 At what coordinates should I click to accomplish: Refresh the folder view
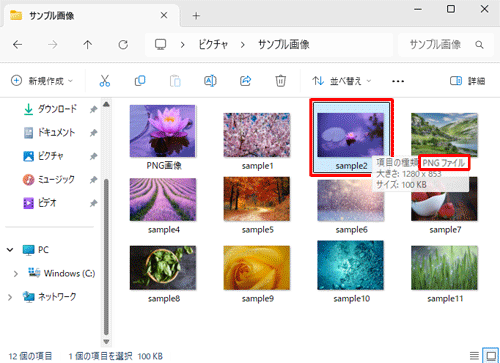[123, 44]
